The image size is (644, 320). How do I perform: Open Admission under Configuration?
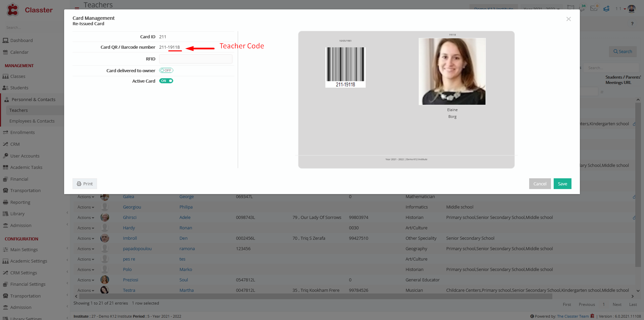tap(21, 307)
